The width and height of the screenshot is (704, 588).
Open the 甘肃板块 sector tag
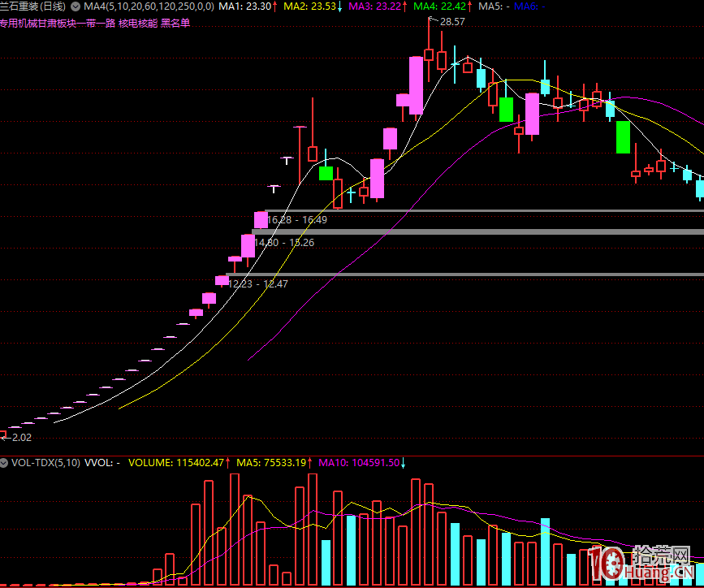[57, 23]
